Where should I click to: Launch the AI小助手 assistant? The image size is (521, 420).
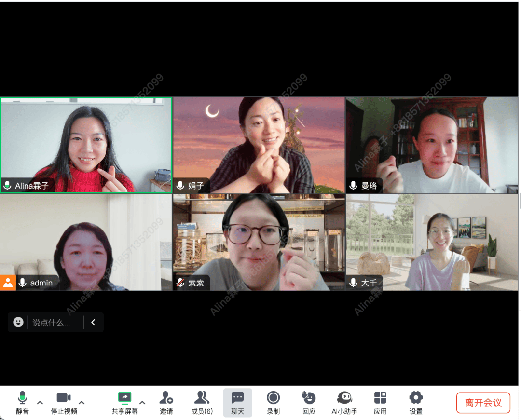coord(344,403)
